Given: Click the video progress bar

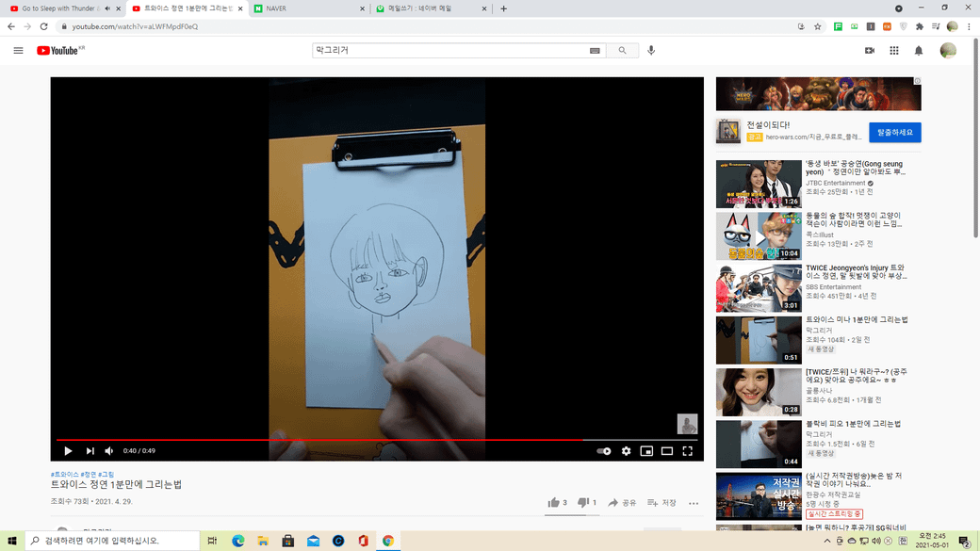Looking at the screenshot, I should tap(377, 440).
